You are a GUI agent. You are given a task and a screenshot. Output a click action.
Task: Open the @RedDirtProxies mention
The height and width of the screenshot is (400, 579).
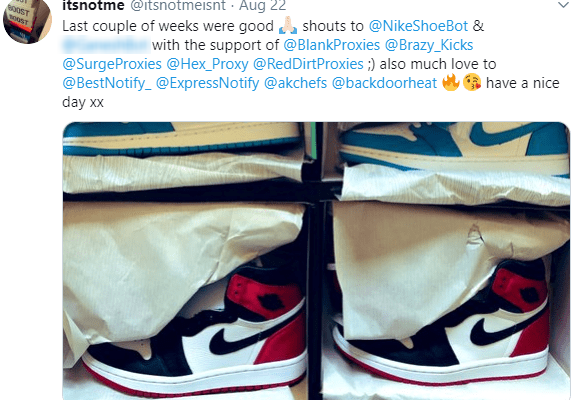(x=308, y=64)
